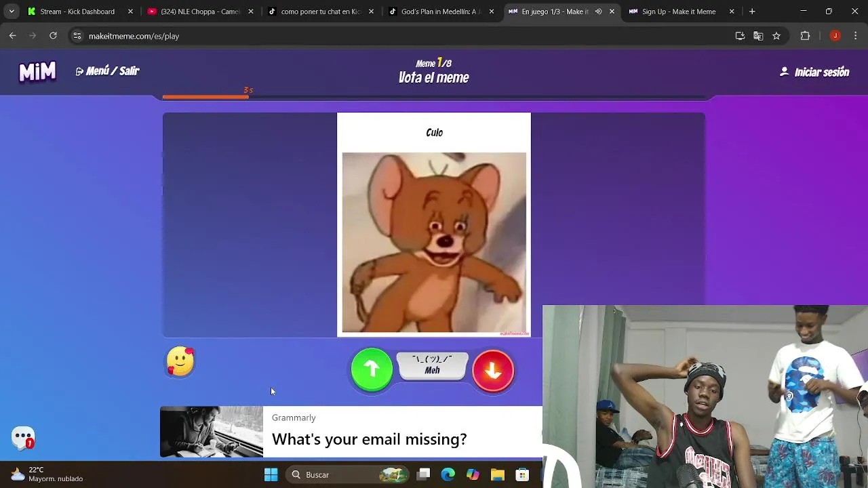Close the NLE Choppa tab
Screen dimensions: 868x488
(251, 12)
